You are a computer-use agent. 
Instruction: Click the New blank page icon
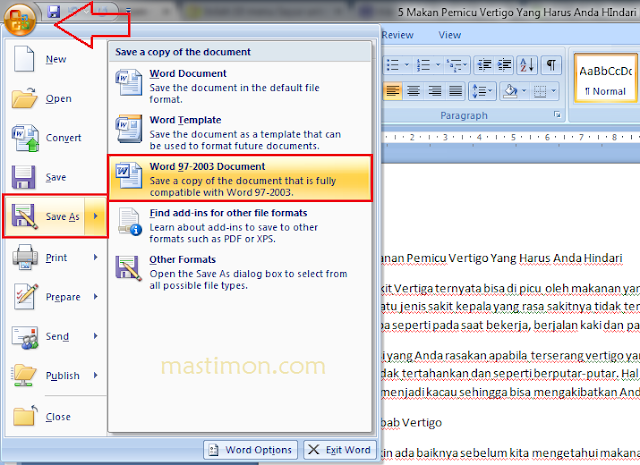[24, 59]
